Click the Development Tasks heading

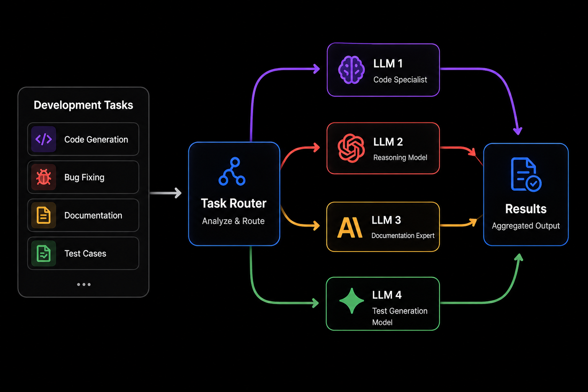(x=83, y=105)
